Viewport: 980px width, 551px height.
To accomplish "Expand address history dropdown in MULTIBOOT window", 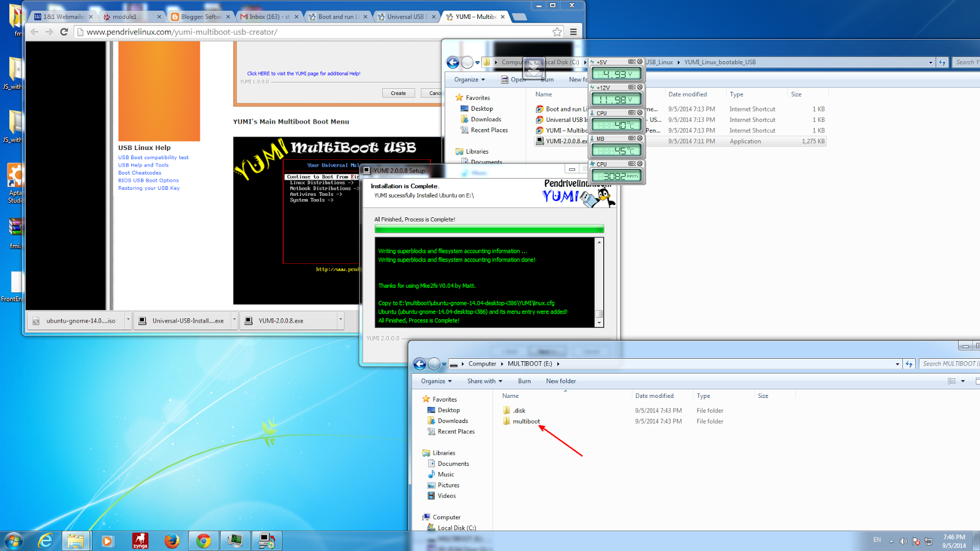I will pyautogui.click(x=897, y=364).
